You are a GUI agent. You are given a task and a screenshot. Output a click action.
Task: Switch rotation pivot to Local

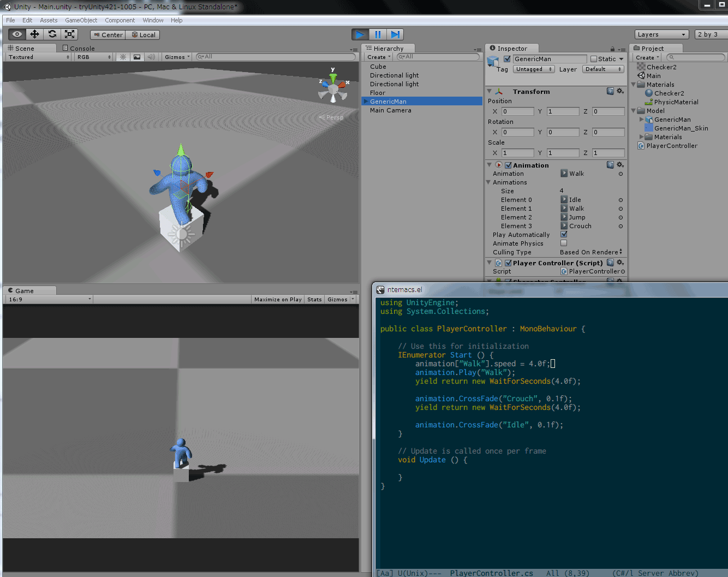[143, 34]
